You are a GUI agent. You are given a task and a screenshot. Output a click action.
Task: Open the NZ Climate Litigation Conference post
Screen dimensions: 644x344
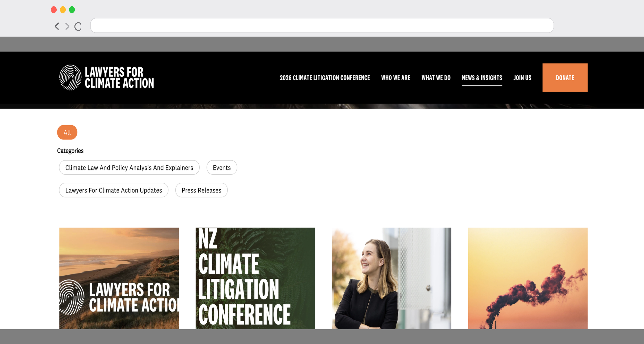tap(255, 278)
